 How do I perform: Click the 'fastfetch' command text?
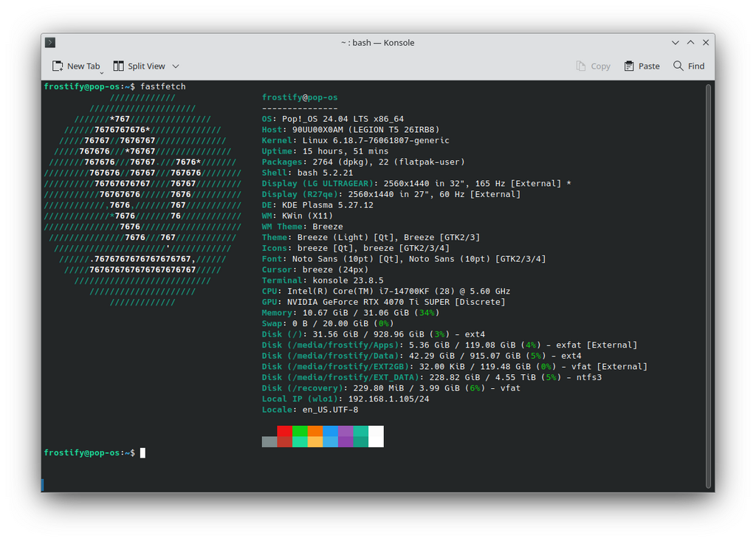(x=163, y=86)
